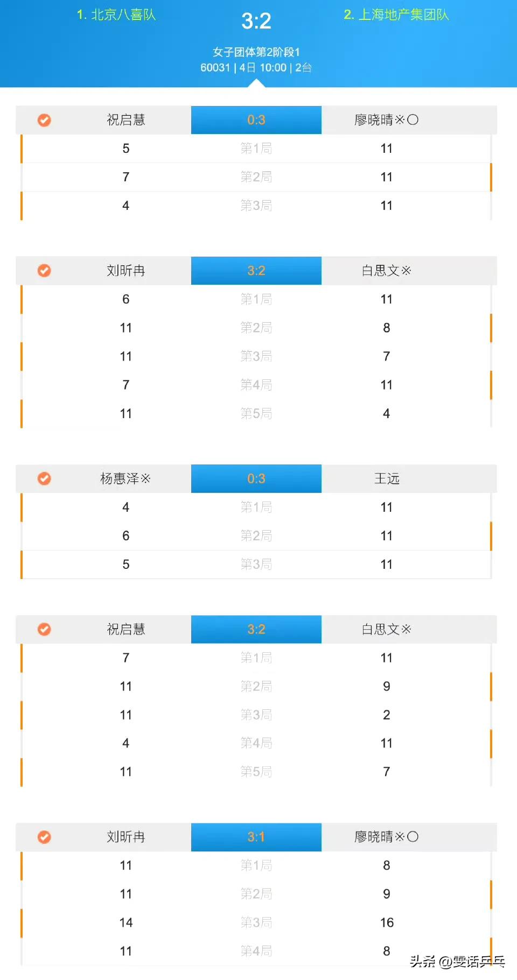Open player 王远
Viewport: 517px width, 980px height.
click(x=387, y=478)
